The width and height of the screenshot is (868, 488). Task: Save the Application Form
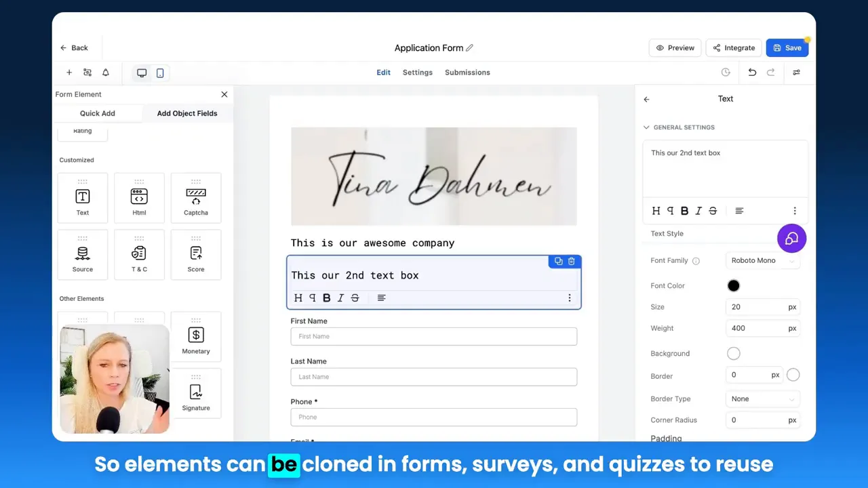point(787,47)
